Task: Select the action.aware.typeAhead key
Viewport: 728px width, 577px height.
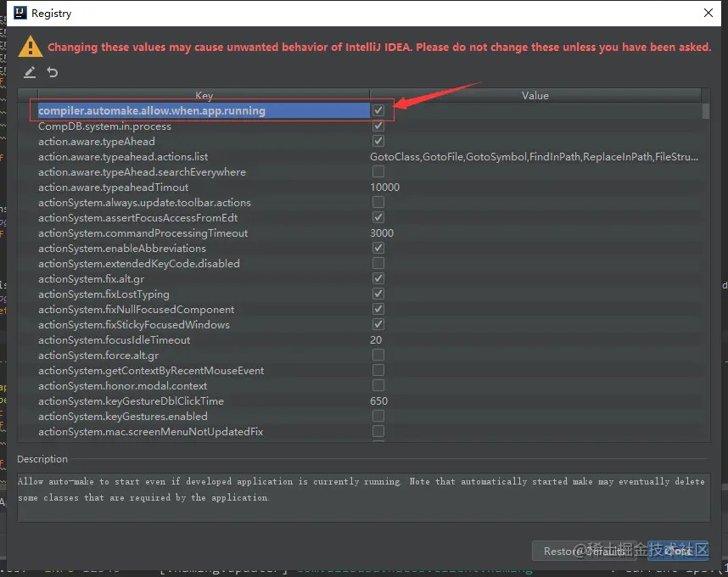Action: 97,142
